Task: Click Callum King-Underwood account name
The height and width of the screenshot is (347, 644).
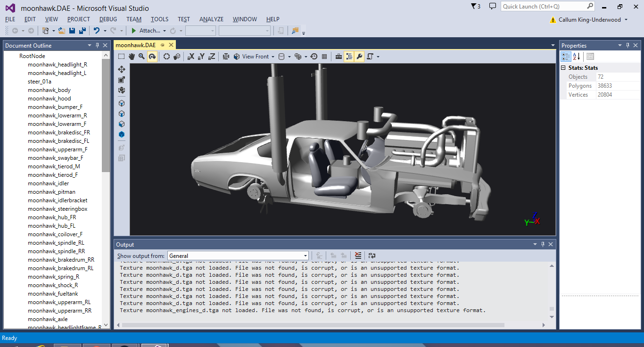Action: pos(589,20)
